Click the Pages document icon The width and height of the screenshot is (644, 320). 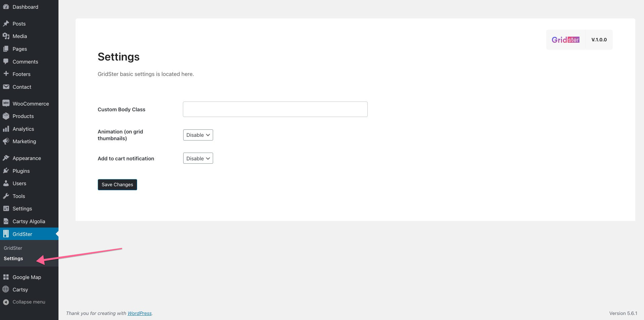[x=6, y=49]
